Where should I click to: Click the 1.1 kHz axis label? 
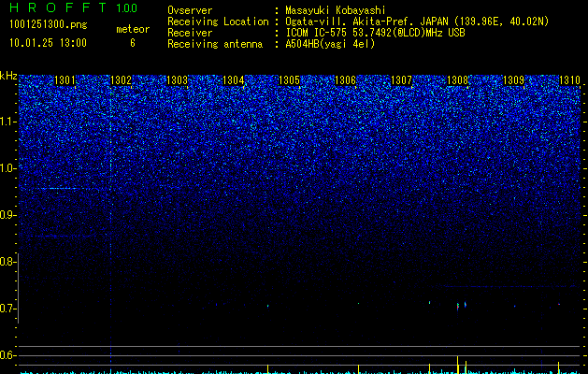click(8, 122)
